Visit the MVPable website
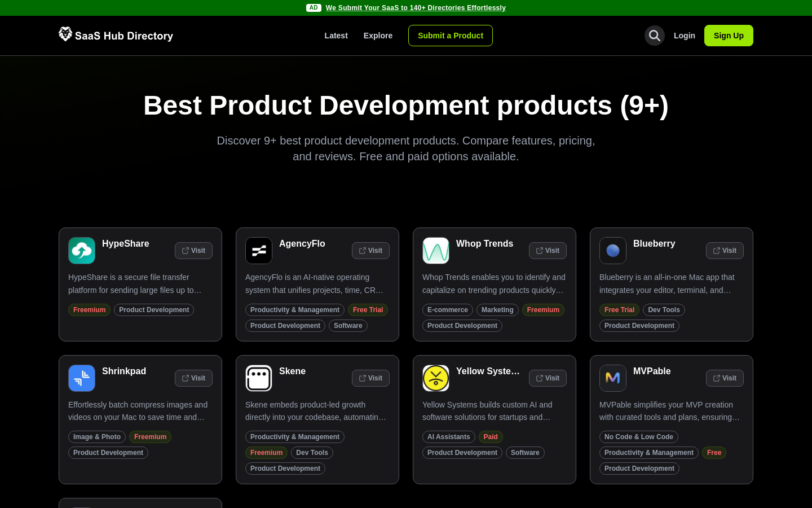The image size is (812, 508). [725, 378]
